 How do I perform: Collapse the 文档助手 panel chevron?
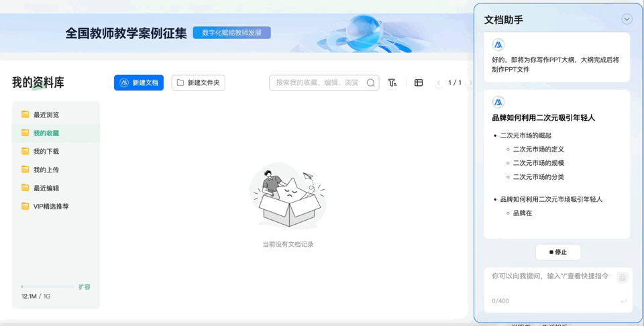627,19
